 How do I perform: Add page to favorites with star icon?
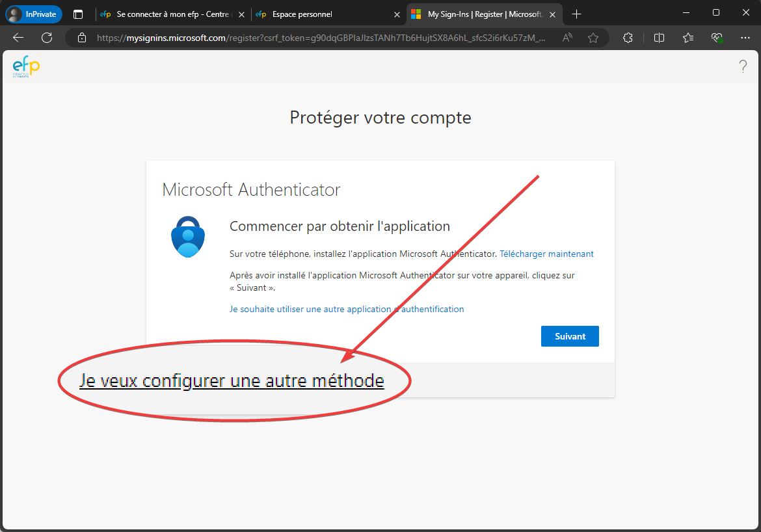[x=593, y=38]
